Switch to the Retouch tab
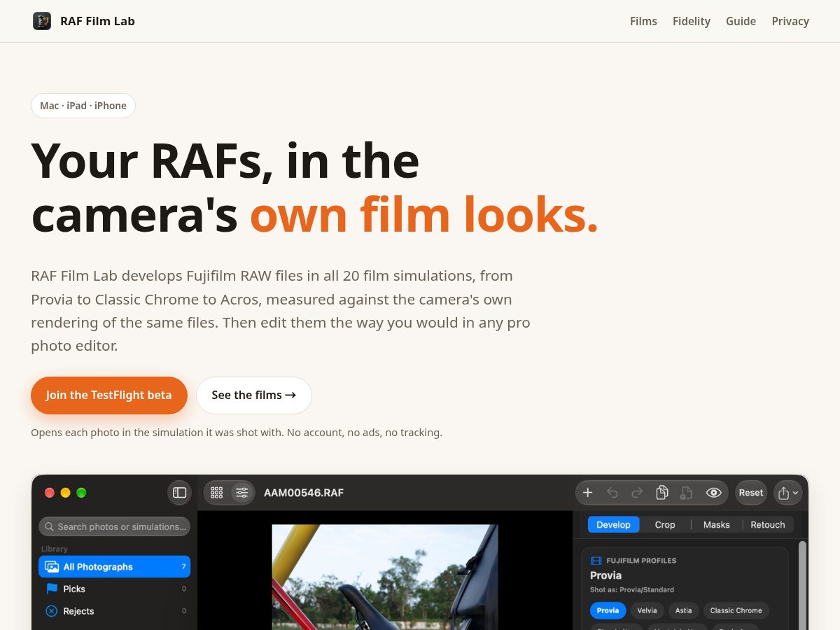 768,524
